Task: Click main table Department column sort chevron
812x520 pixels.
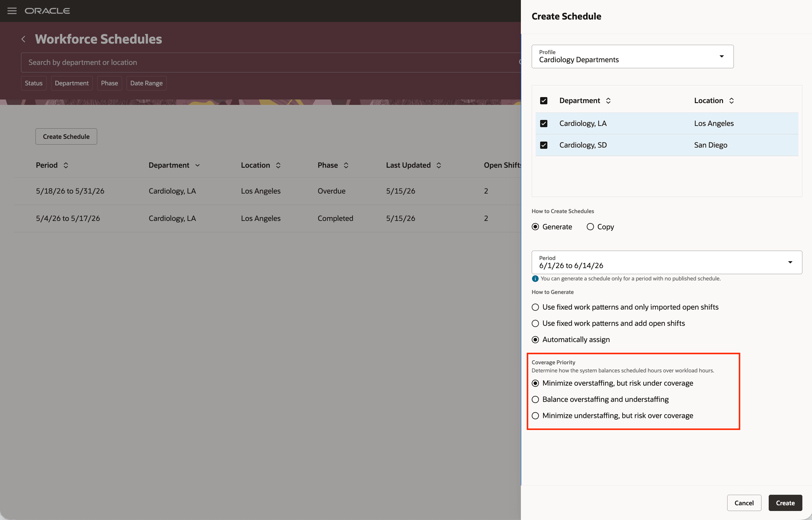Action: pyautogui.click(x=198, y=165)
